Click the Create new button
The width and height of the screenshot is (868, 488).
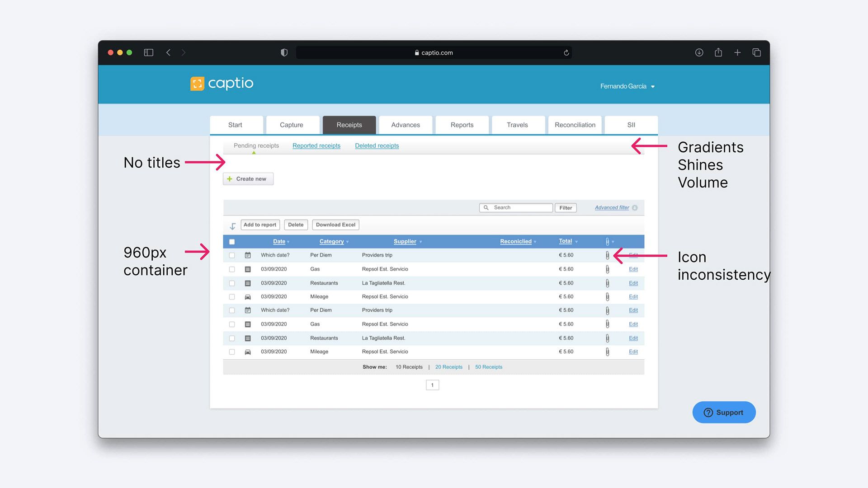tap(248, 179)
